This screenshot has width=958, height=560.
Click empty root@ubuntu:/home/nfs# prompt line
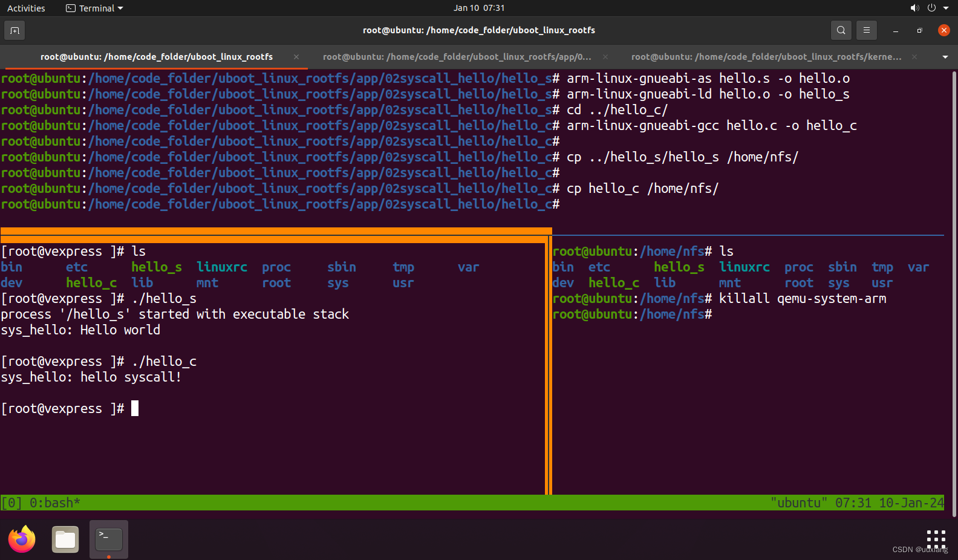[632, 314]
